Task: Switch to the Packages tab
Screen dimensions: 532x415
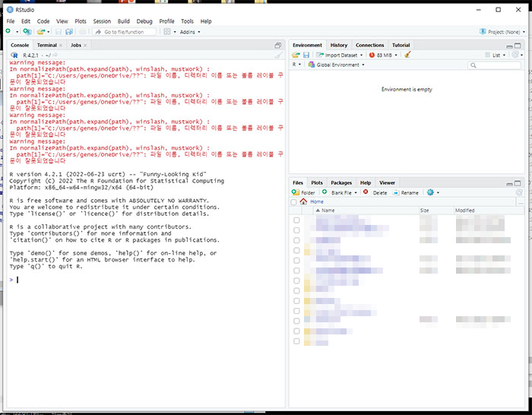Action: (341, 182)
